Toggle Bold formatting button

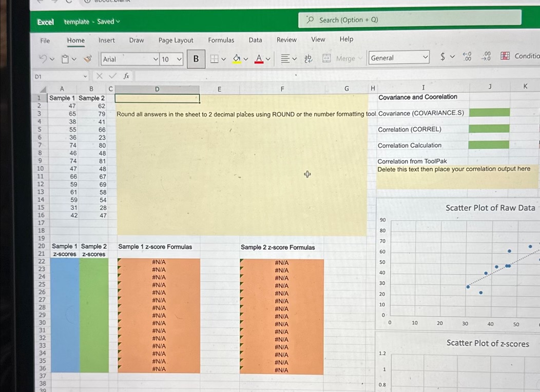click(196, 59)
